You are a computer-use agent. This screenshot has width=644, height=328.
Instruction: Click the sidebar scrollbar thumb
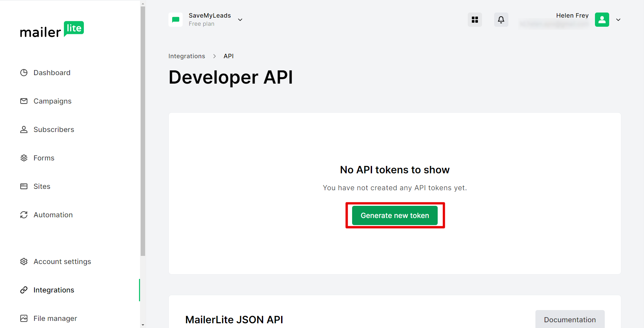click(143, 131)
